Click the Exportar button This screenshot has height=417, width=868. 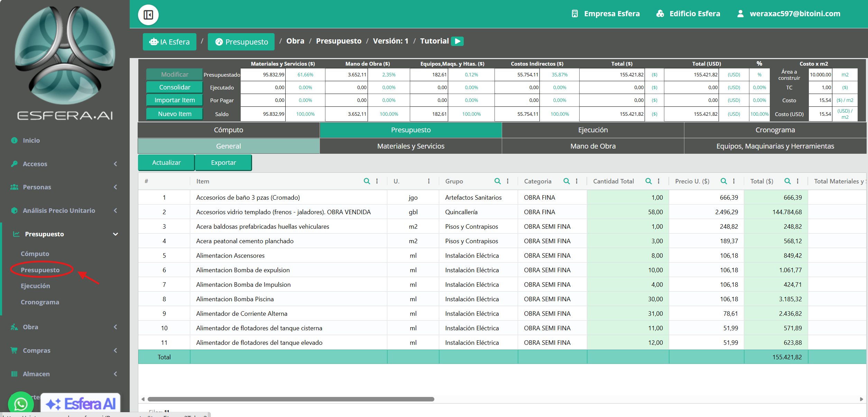(x=223, y=162)
